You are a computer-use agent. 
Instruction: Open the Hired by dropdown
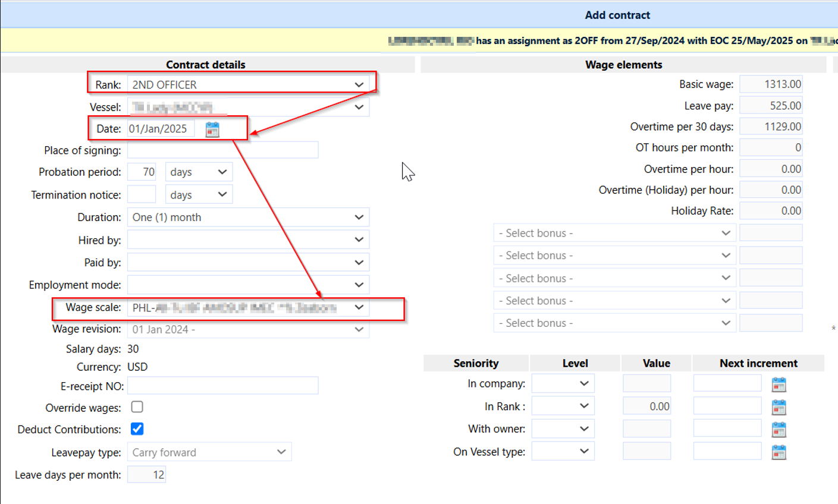coord(248,240)
